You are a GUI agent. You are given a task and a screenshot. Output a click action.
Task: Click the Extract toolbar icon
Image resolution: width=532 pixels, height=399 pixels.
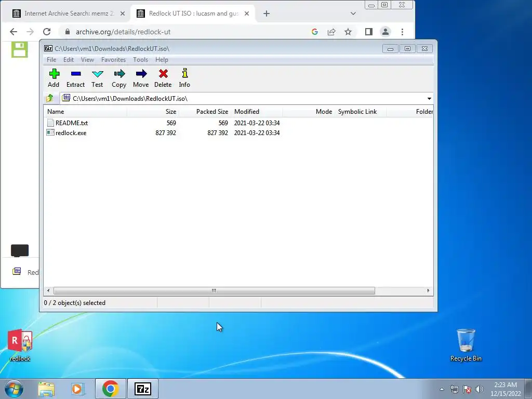tap(75, 78)
